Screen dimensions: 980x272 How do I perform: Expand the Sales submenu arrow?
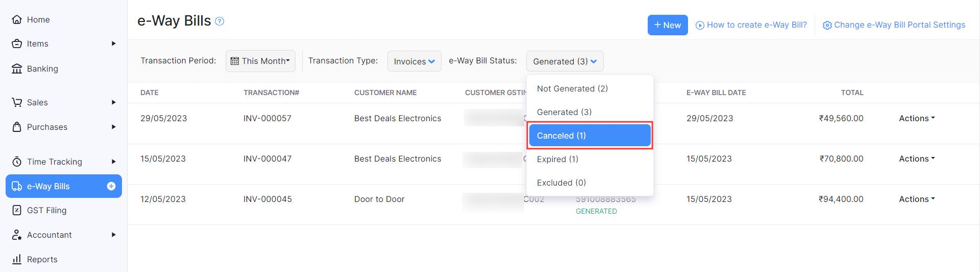pos(113,102)
